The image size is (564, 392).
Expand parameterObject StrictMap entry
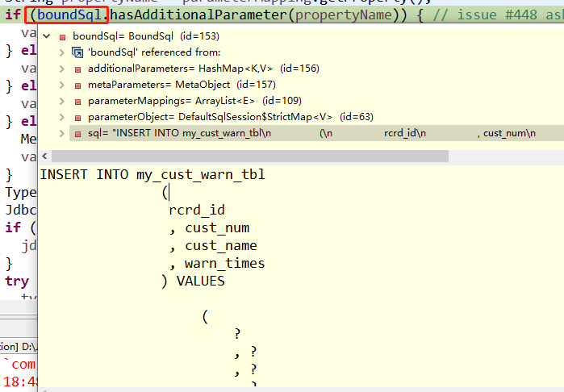tap(62, 117)
